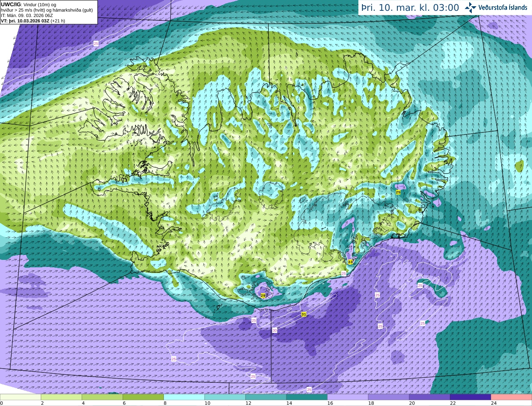
Task: Select the 12–14 m/s teal legend swatch
Action: click(x=266, y=397)
